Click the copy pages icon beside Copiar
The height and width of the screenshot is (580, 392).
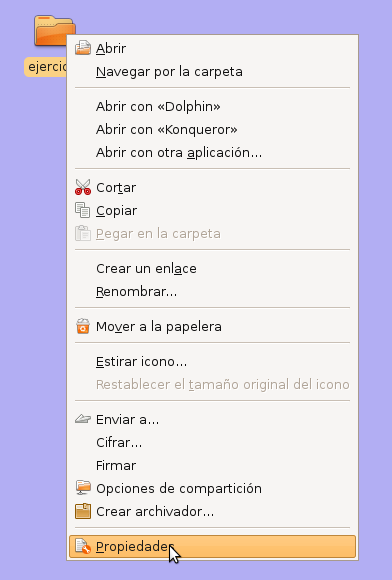[x=83, y=210]
